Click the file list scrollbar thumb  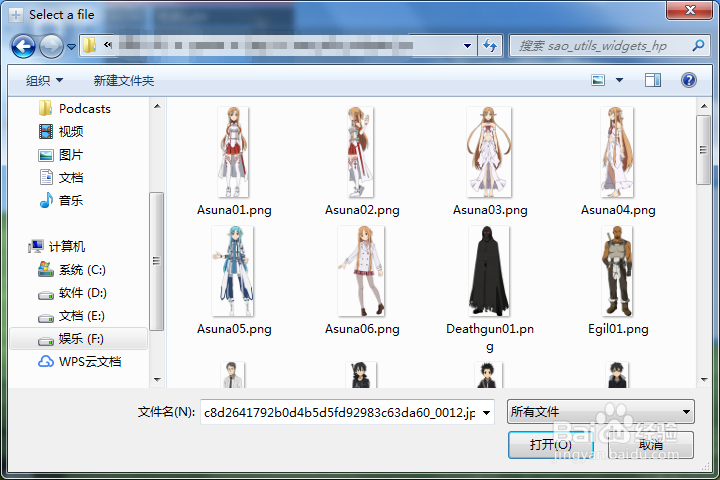click(703, 150)
